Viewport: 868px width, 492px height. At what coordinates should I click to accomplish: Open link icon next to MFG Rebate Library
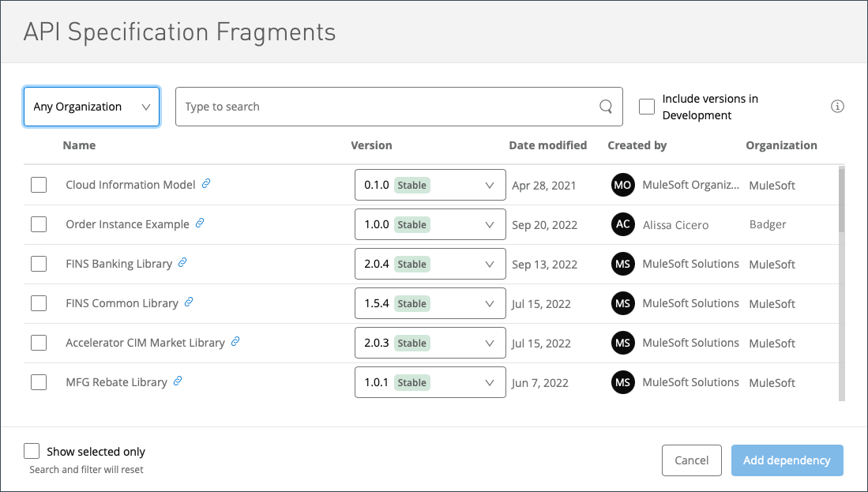(x=178, y=381)
